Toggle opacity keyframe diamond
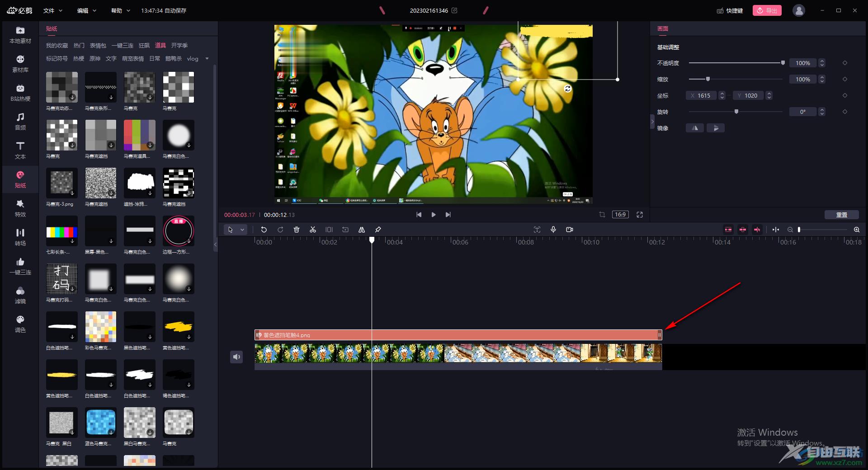This screenshot has width=868, height=470. click(845, 63)
